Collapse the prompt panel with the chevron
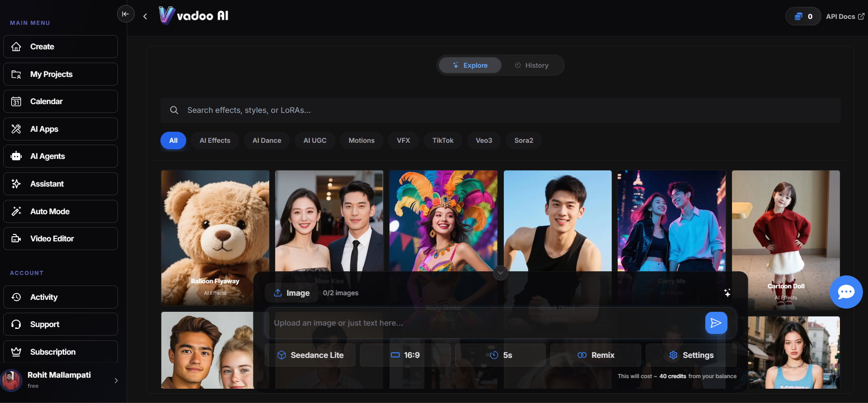 (x=501, y=273)
